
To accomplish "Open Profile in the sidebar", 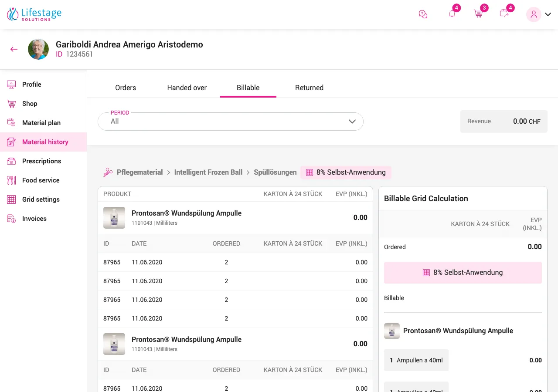I will tap(44, 84).
